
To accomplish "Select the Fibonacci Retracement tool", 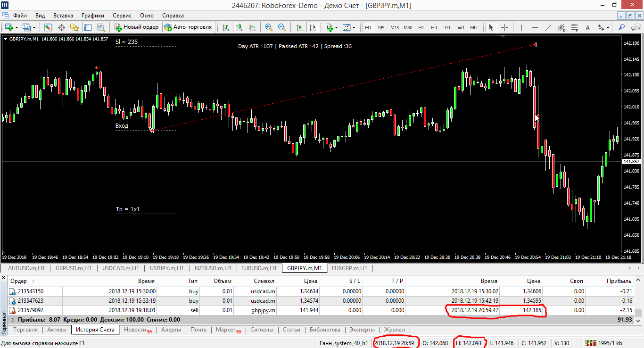I will click(x=574, y=27).
